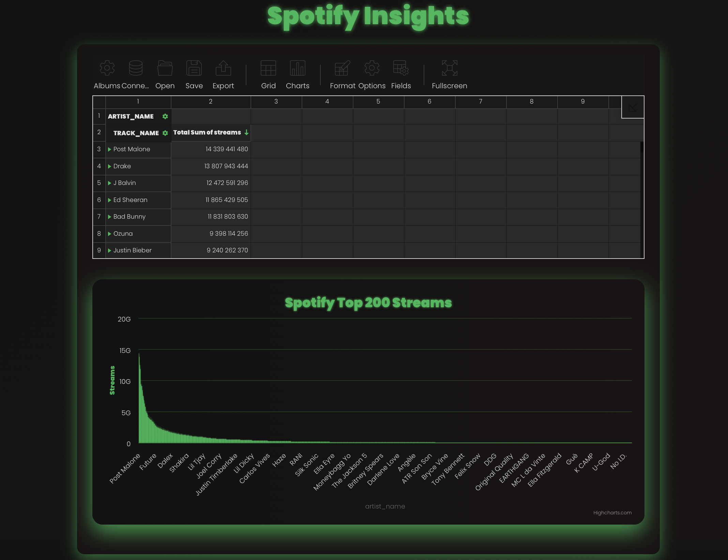Open the Highcharts.com credit link
Screen dimensions: 728x560
pyautogui.click(x=612, y=513)
